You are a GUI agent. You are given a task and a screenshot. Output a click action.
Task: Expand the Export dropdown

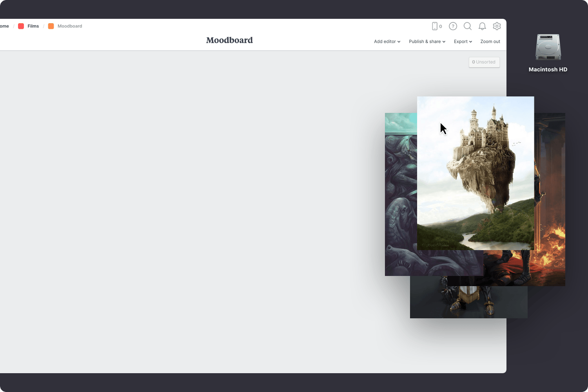coord(463,42)
